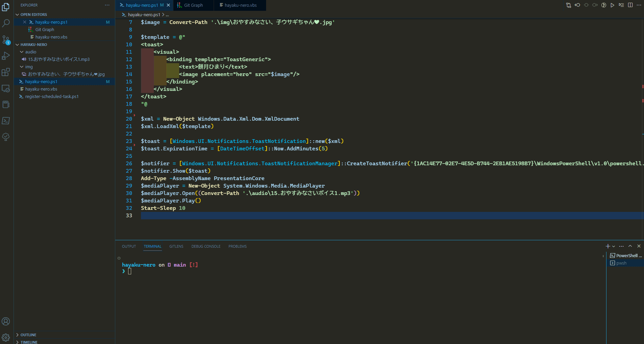Expand the Outline section
Image resolution: width=644 pixels, height=344 pixels.
(x=28, y=335)
